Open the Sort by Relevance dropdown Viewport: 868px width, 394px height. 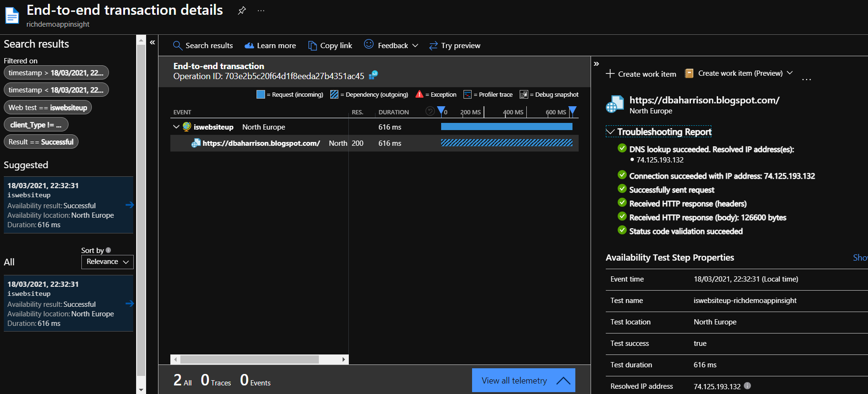(108, 262)
